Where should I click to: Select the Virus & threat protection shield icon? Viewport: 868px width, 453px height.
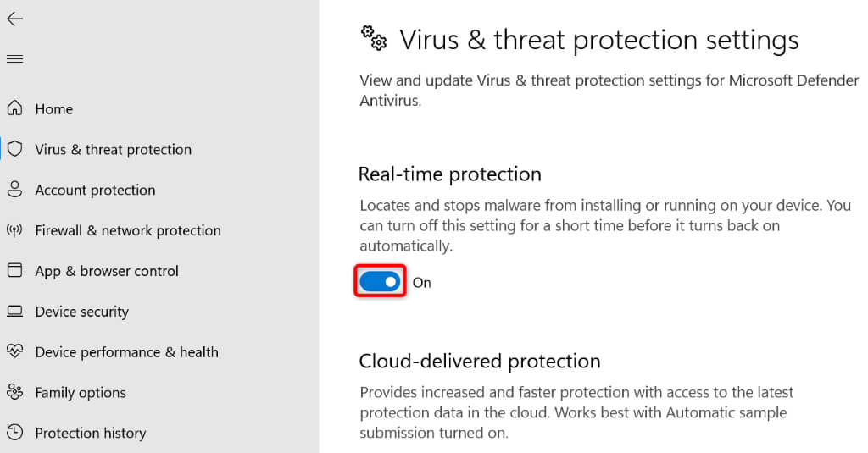[x=14, y=149]
